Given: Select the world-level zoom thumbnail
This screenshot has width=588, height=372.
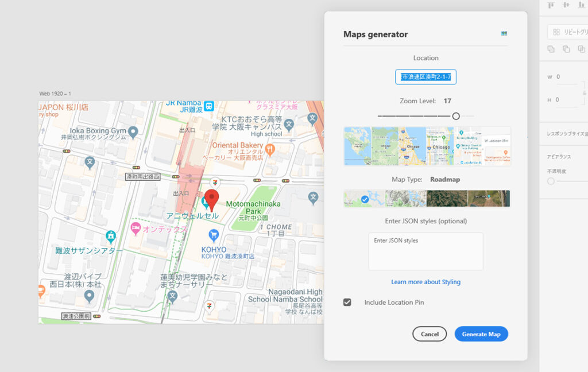Looking at the screenshot, I should pos(357,146).
